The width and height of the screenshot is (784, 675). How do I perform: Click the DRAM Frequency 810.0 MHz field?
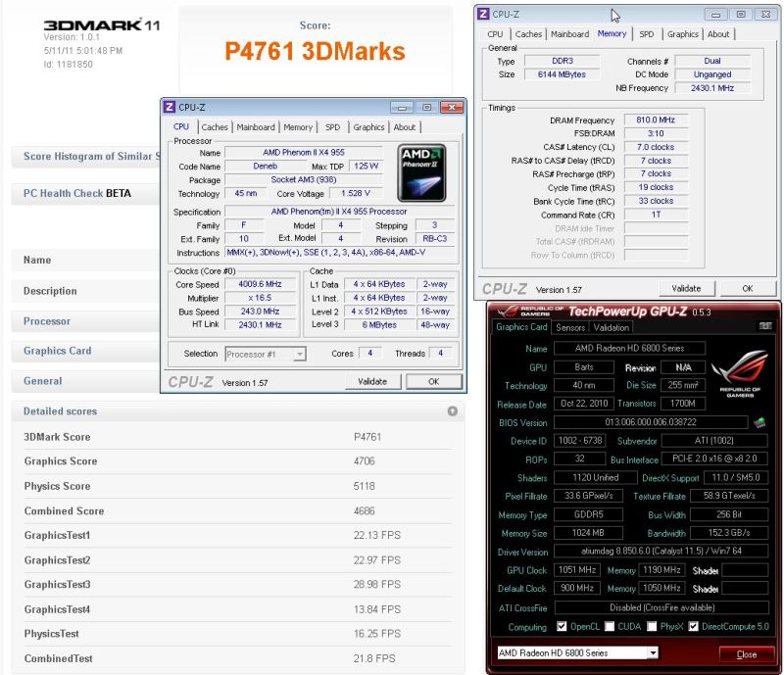(x=656, y=120)
